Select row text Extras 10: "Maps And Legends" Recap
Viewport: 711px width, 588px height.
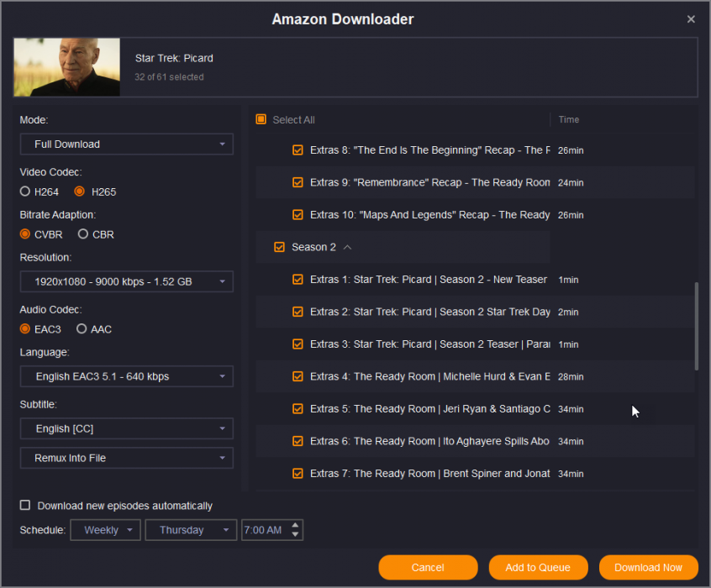429,214
